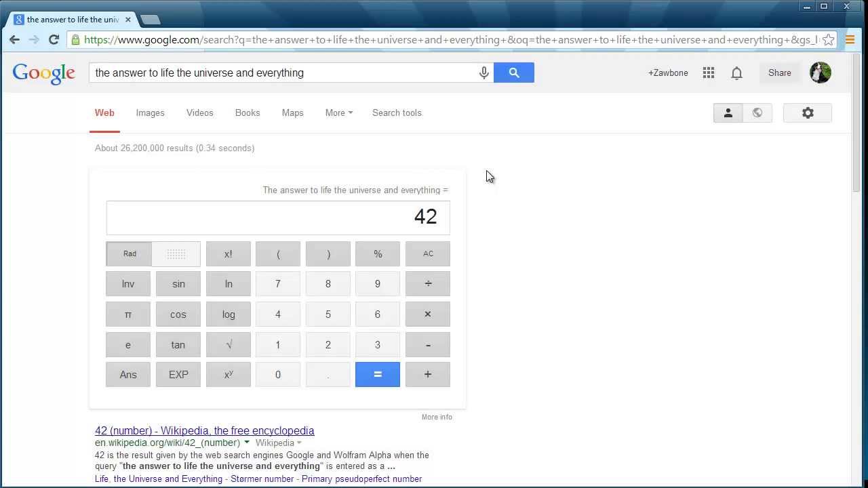Switch to Deg mode dotted toggle

coord(176,253)
